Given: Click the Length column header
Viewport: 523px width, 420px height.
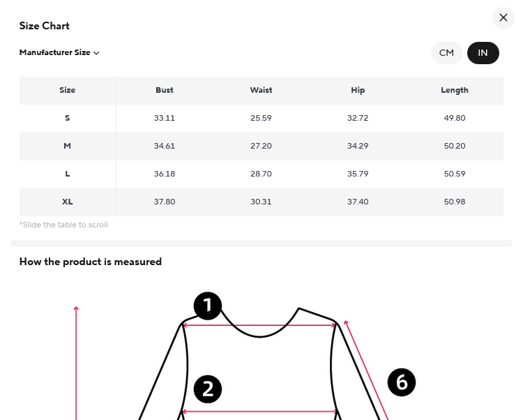Looking at the screenshot, I should pos(455,90).
